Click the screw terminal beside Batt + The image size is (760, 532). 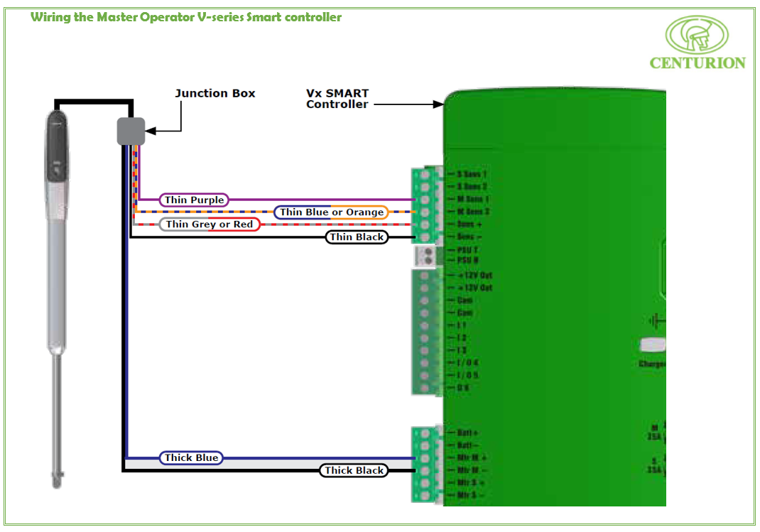tap(425, 433)
